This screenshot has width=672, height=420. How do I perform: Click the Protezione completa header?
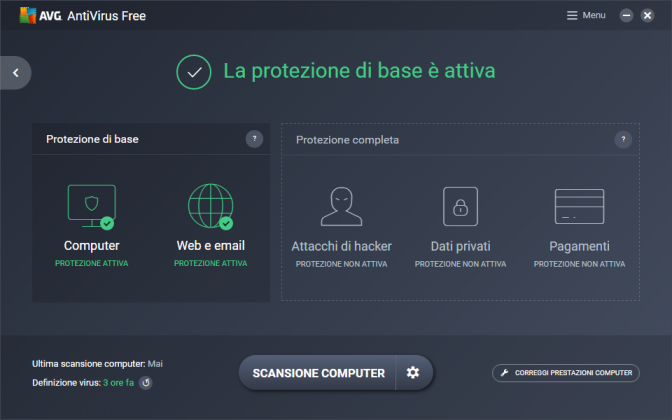coord(348,140)
